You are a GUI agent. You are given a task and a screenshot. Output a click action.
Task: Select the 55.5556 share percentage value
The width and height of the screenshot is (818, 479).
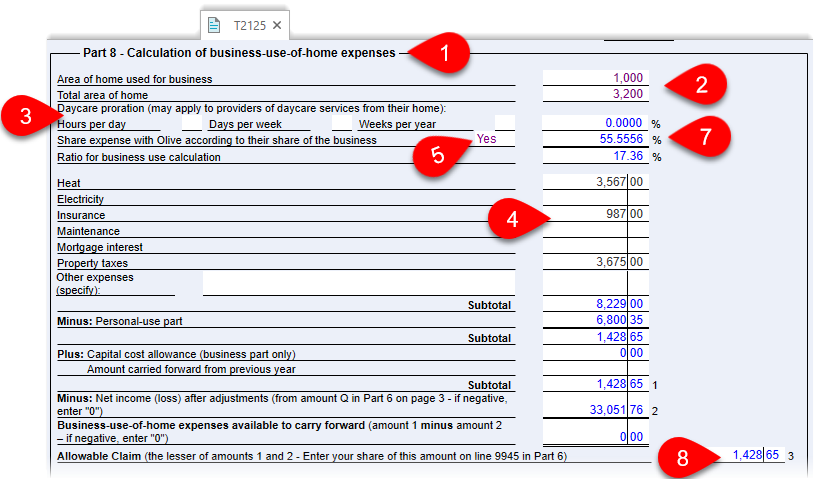click(x=595, y=139)
